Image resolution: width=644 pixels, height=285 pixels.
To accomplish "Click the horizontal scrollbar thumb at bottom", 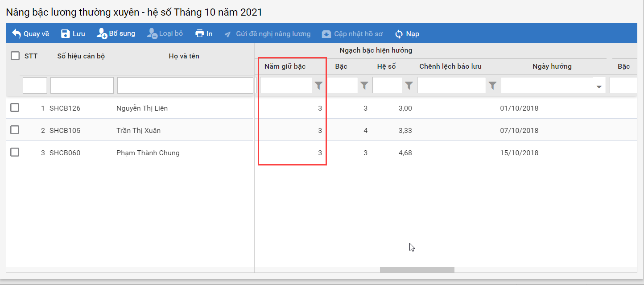I will (417, 270).
